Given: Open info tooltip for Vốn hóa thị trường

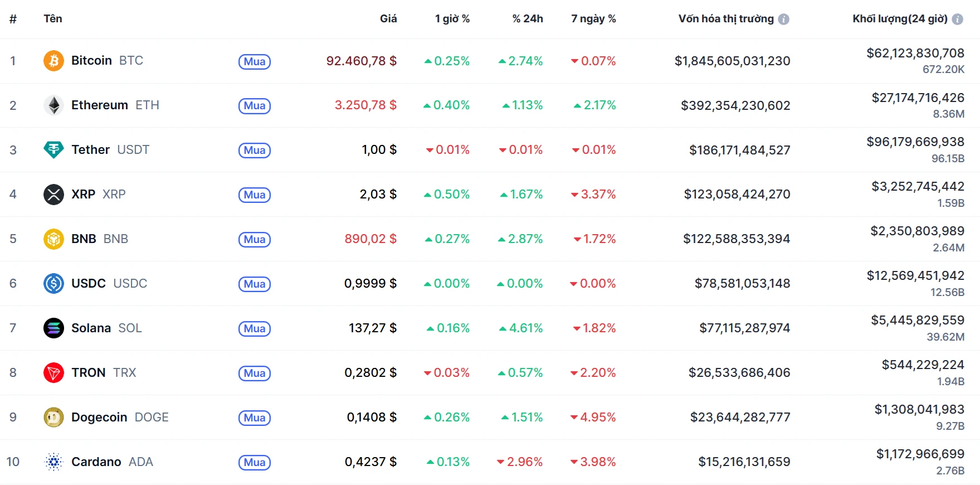Looking at the screenshot, I should click(783, 20).
